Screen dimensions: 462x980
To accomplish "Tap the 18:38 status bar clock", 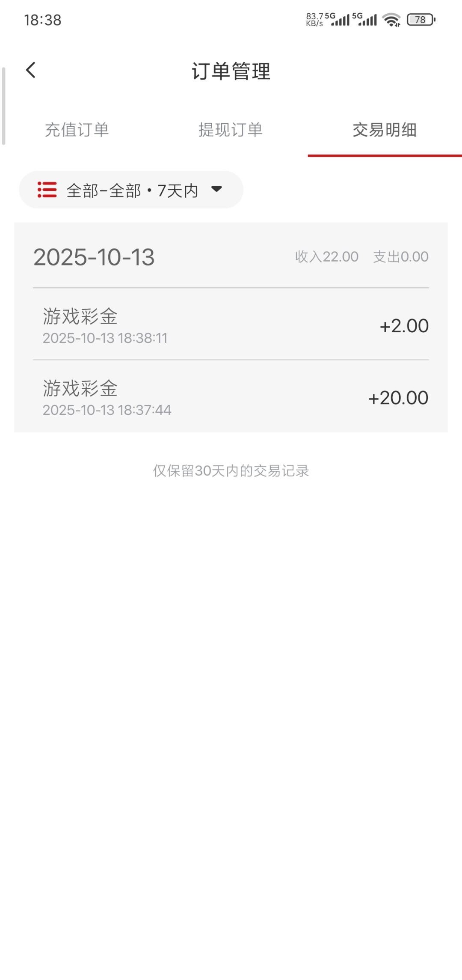I will (43, 20).
